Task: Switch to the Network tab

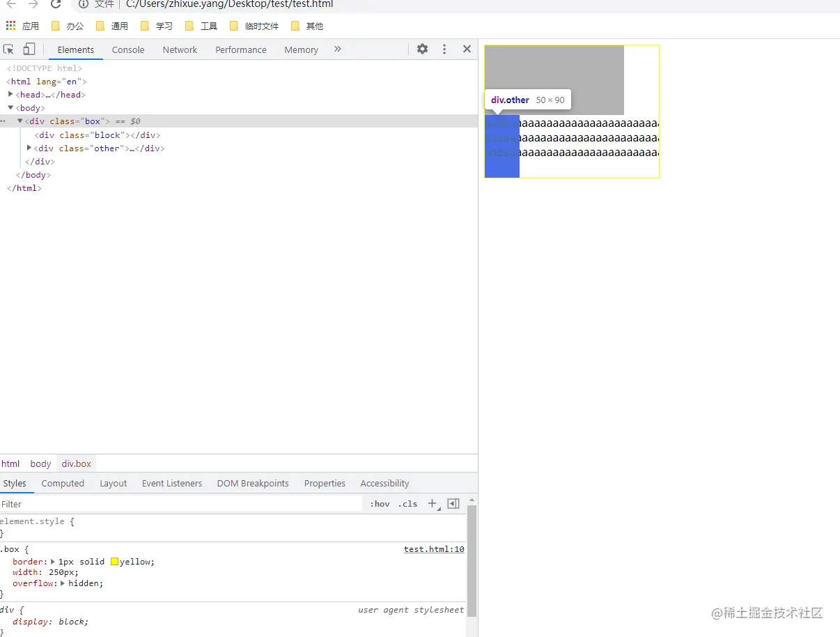Action: [180, 49]
